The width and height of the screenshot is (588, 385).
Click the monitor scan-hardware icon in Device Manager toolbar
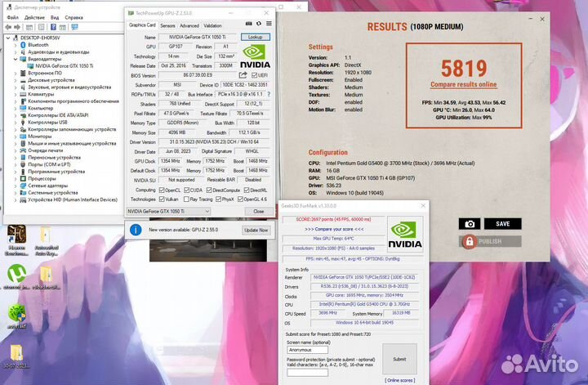(x=74, y=27)
